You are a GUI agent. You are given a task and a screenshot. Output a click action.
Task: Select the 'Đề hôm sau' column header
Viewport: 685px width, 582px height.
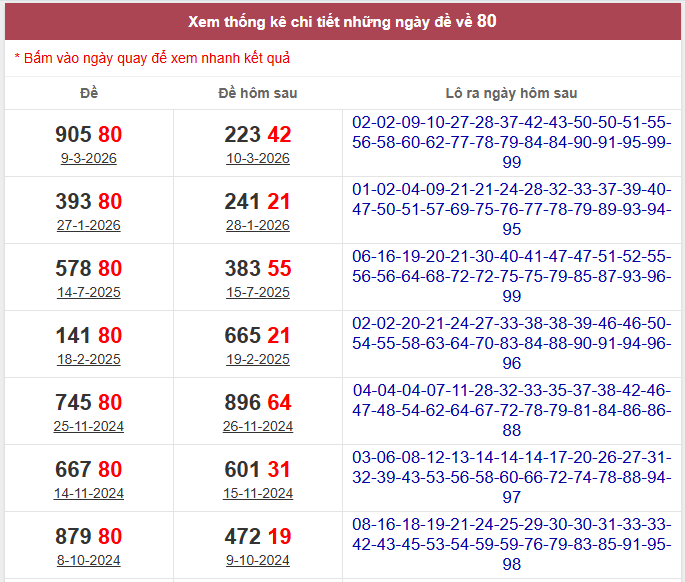(257, 93)
